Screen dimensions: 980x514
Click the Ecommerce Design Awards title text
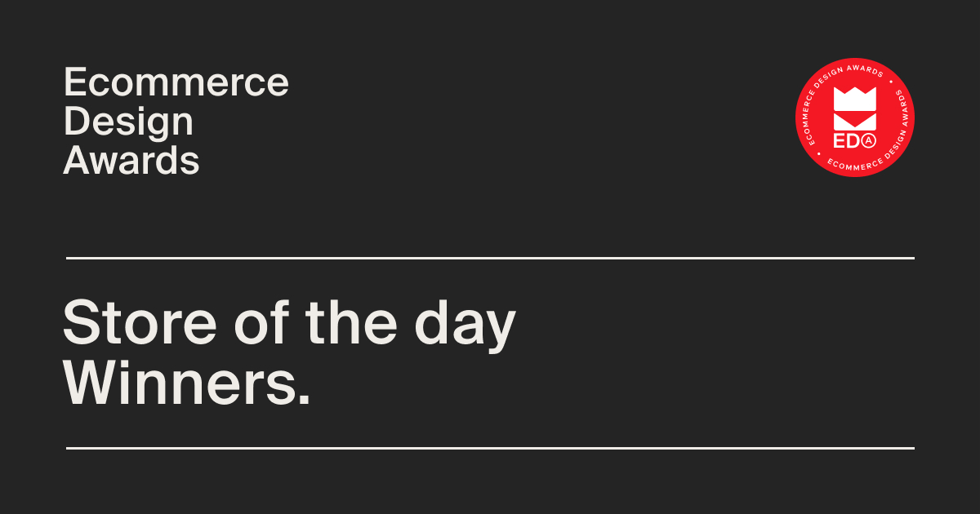(176, 122)
